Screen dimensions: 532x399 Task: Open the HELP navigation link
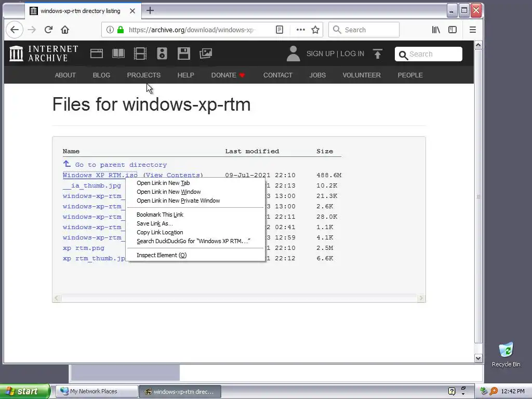185,75
